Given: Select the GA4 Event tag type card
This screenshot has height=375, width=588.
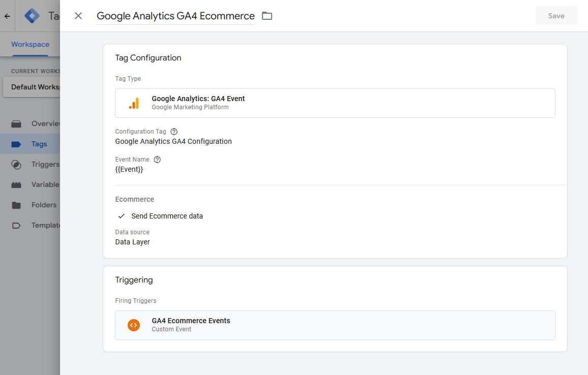Looking at the screenshot, I should pyautogui.click(x=335, y=103).
